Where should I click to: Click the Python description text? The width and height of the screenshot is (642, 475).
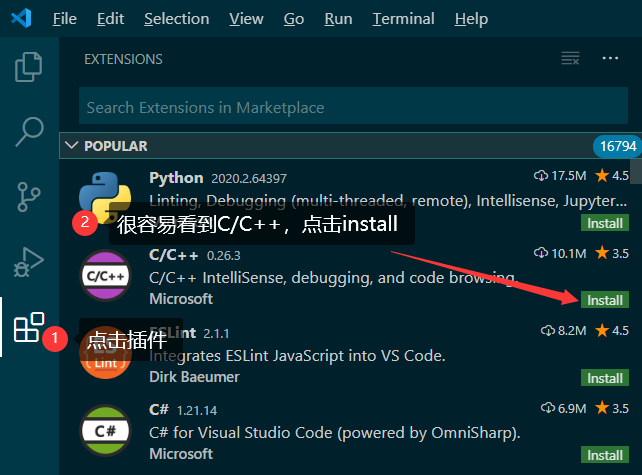point(388,201)
